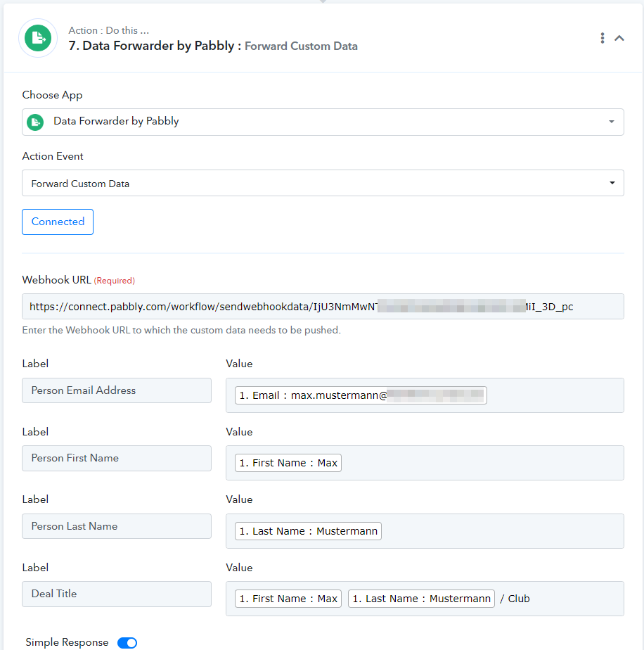Click the Webhook URL helper text
Viewport: 644px width, 650px height.
(x=181, y=330)
